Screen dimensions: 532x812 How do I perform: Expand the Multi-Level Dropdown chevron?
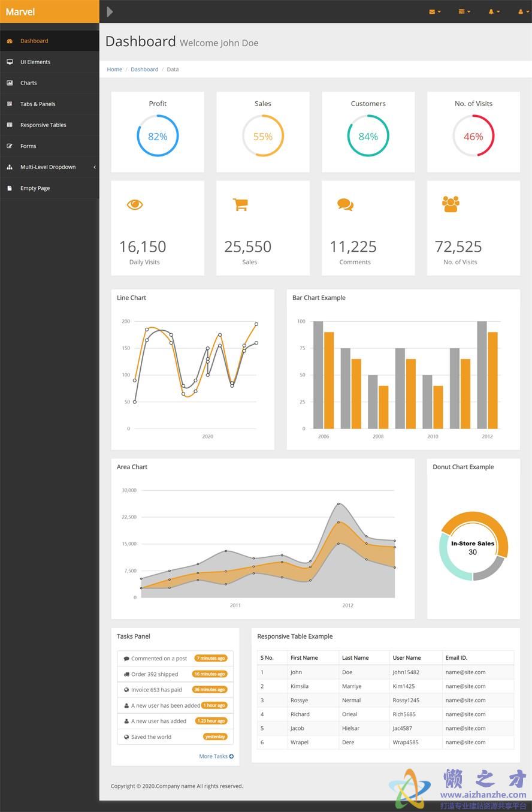click(94, 167)
